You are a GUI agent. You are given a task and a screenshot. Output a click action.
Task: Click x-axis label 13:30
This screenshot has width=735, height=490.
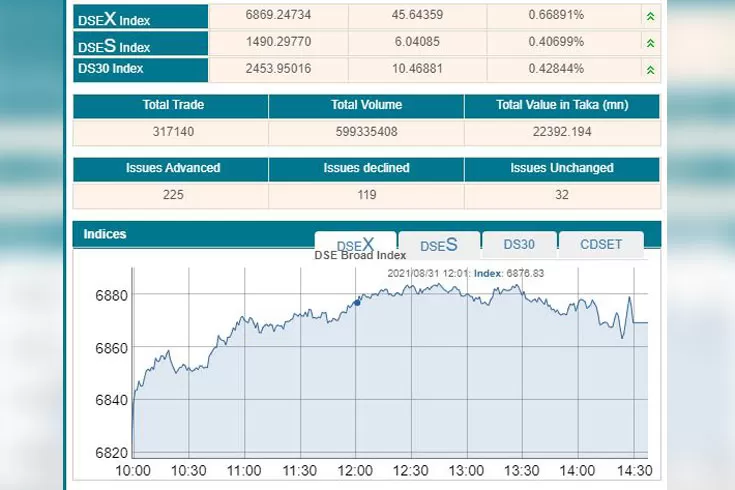(522, 470)
